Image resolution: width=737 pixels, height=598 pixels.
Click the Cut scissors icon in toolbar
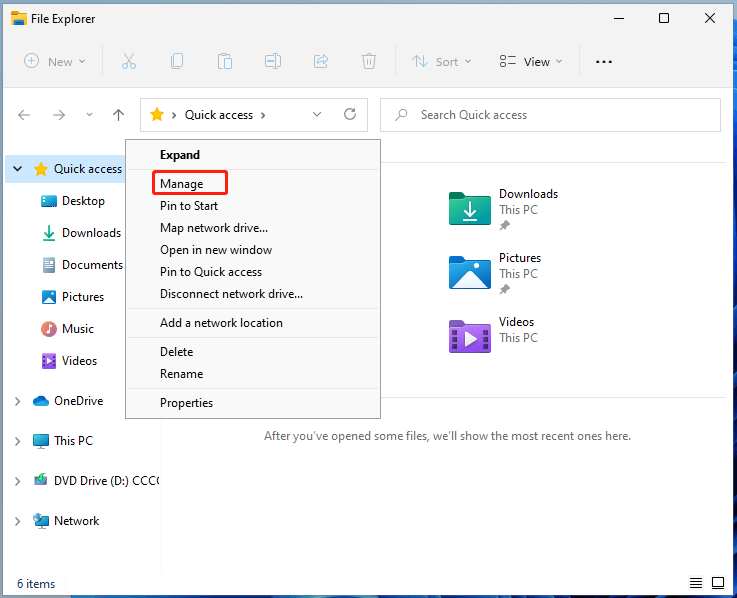point(129,61)
